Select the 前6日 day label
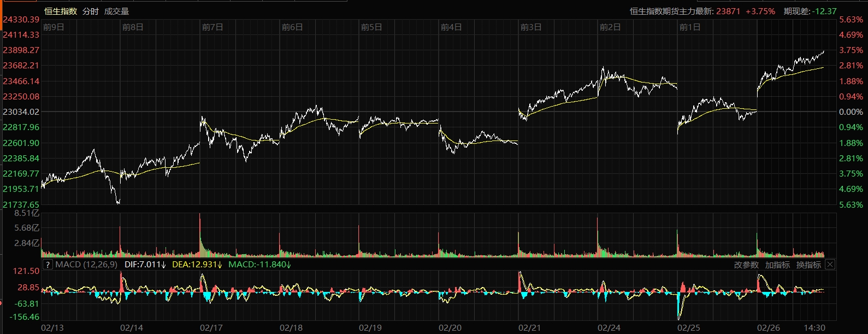The width and height of the screenshot is (868, 334). pos(292,27)
